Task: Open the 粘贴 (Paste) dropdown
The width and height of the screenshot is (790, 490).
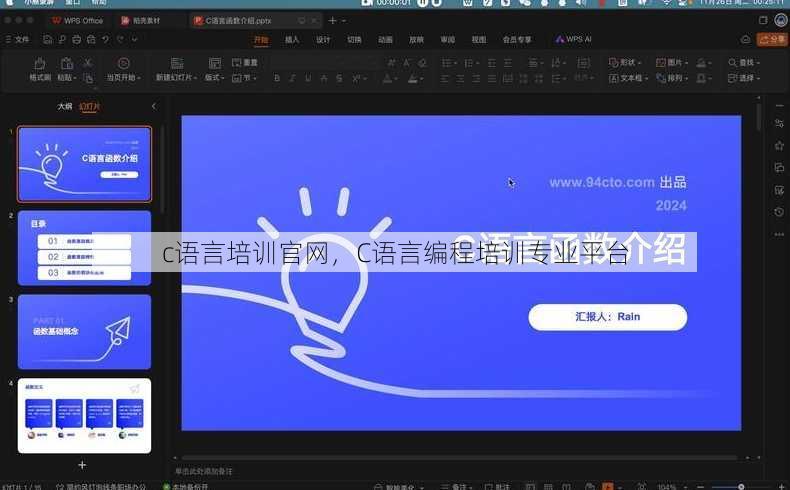Action: [67, 69]
